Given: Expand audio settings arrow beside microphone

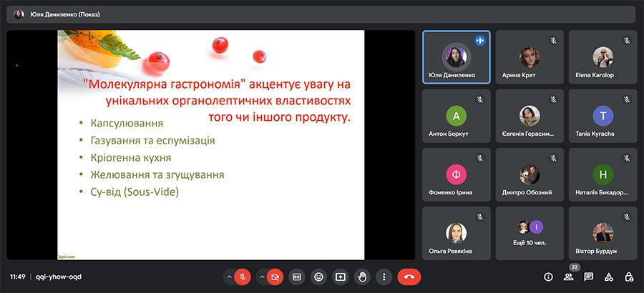Looking at the screenshot, I should (x=229, y=277).
